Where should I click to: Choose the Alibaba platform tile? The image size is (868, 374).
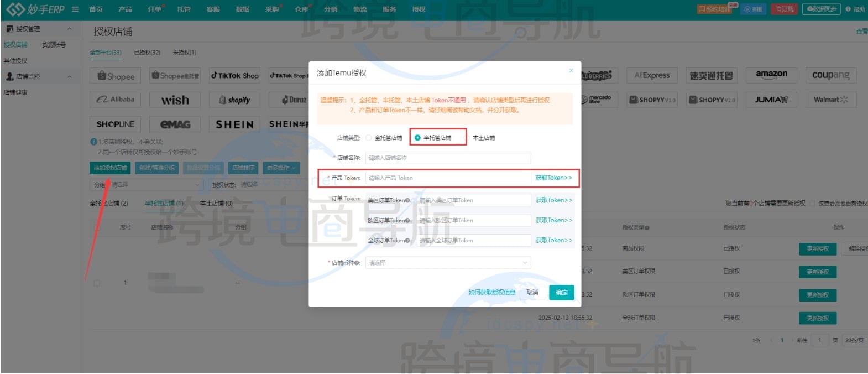tap(116, 100)
